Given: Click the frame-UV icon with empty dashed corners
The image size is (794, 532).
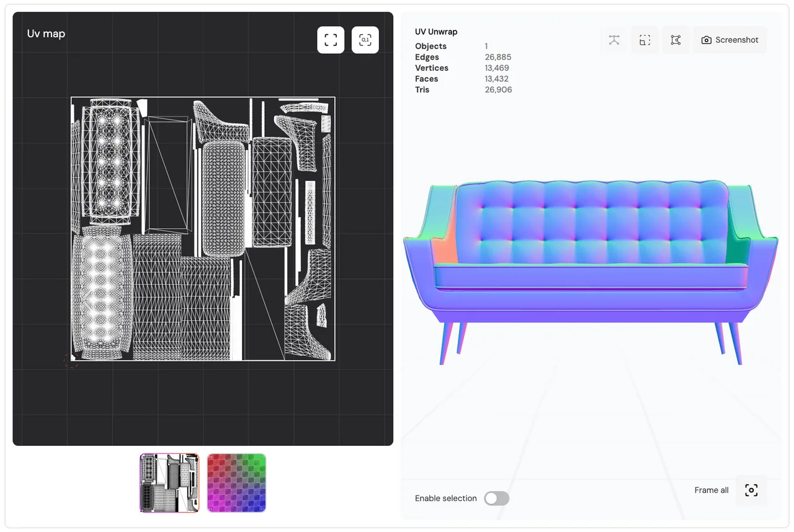Looking at the screenshot, I should (x=331, y=40).
